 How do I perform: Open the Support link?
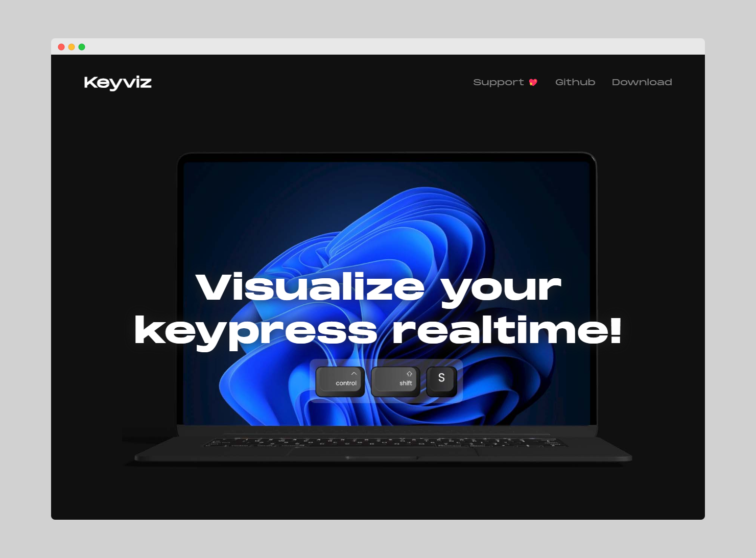pyautogui.click(x=499, y=82)
